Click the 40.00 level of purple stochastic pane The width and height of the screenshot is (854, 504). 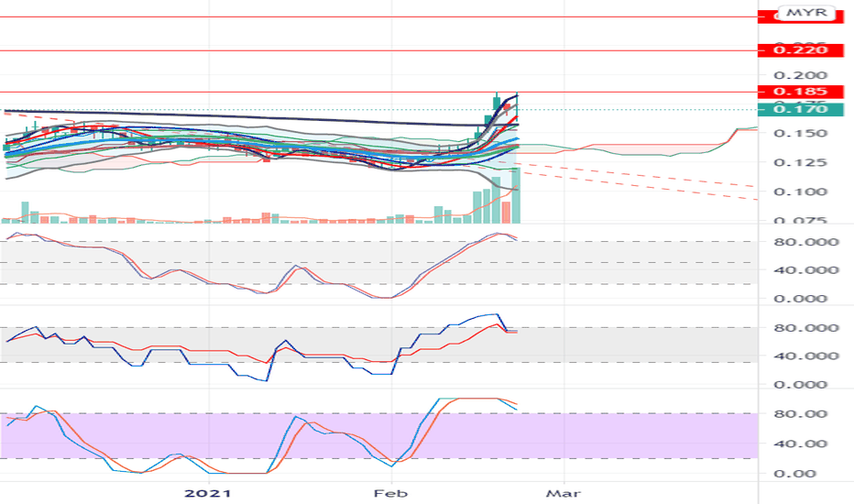[x=800, y=444]
